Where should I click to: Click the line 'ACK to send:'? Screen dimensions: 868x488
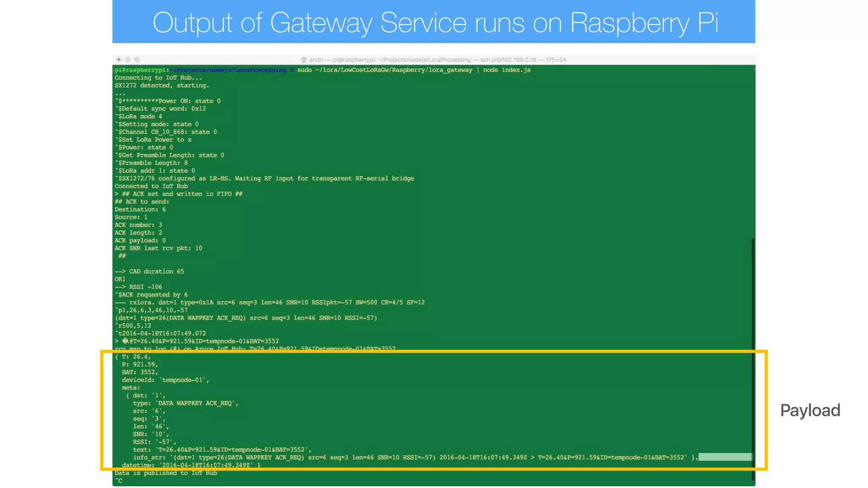coord(142,202)
